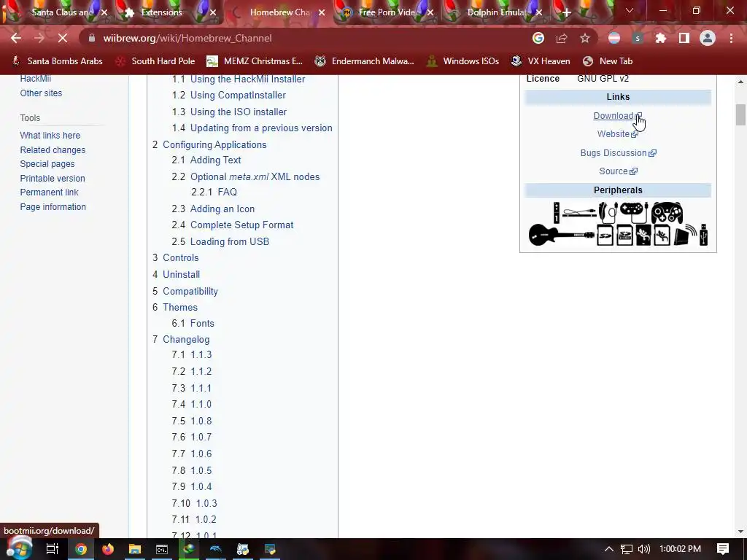Click the Wii wireless network icon
This screenshot has height=560, width=747.
(684, 235)
